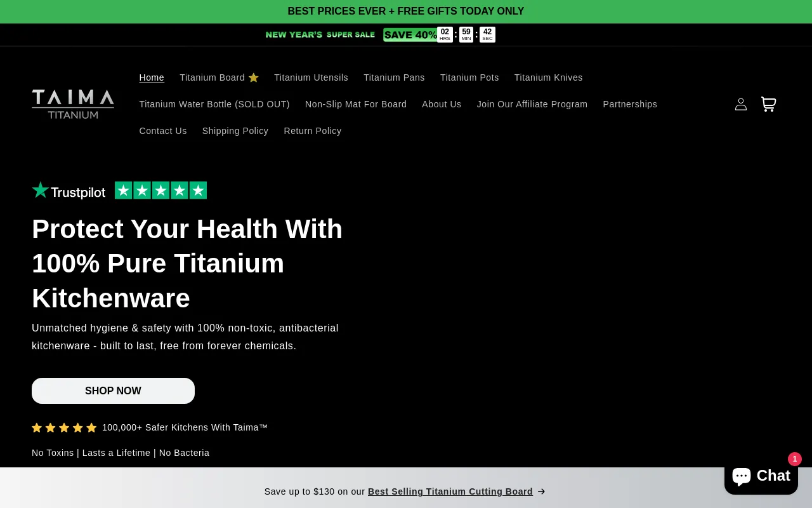The height and width of the screenshot is (508, 812).
Task: Navigate to Titanium Pans
Action: 394,77
